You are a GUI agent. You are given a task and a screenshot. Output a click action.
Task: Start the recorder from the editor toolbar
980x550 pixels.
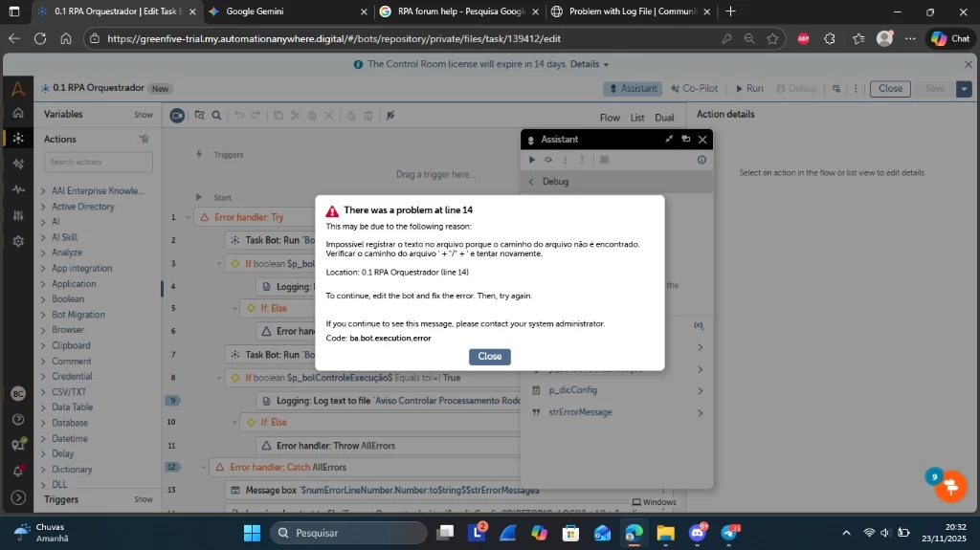(177, 116)
